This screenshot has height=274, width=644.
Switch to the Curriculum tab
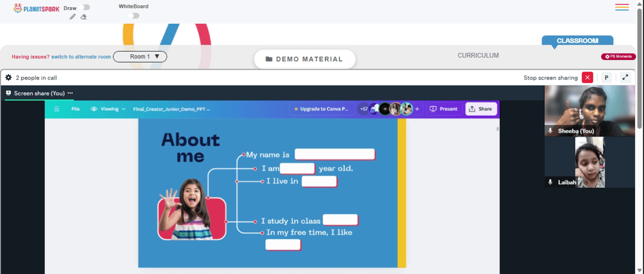(x=478, y=55)
